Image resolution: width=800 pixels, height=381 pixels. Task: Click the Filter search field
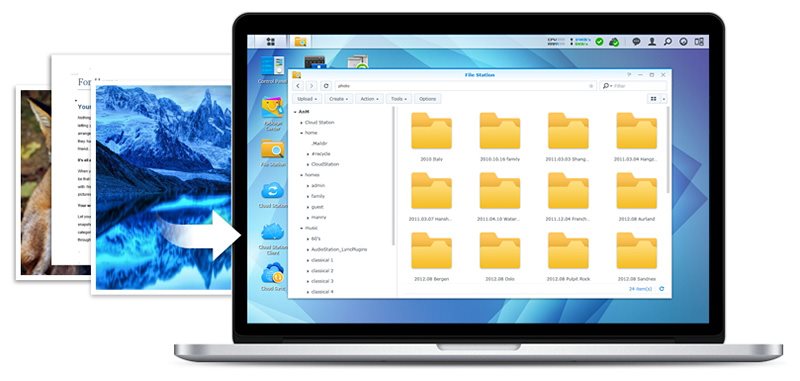[633, 86]
